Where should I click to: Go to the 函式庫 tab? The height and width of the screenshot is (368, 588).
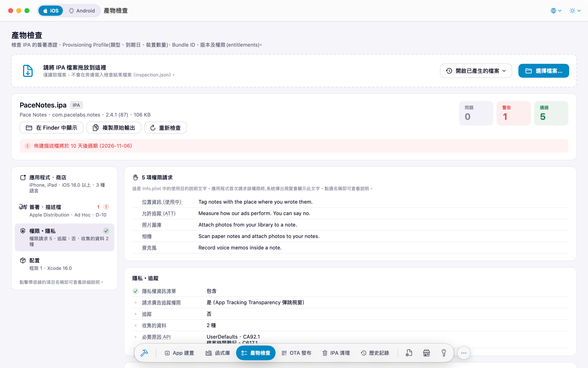(x=218, y=353)
